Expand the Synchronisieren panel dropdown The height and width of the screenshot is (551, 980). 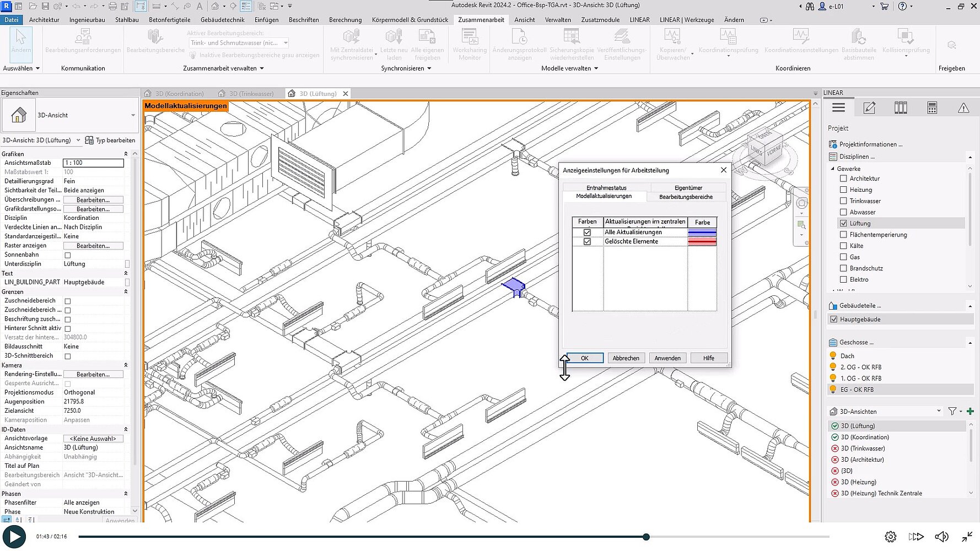click(x=429, y=68)
